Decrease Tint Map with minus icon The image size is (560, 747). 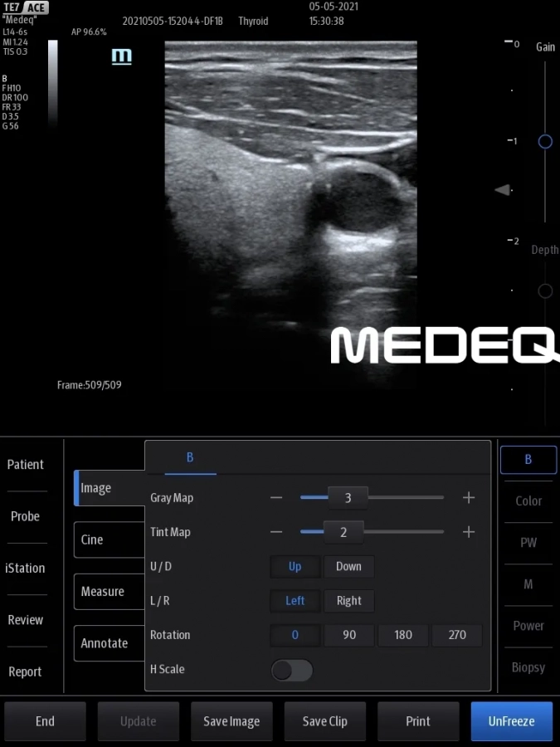tap(276, 532)
